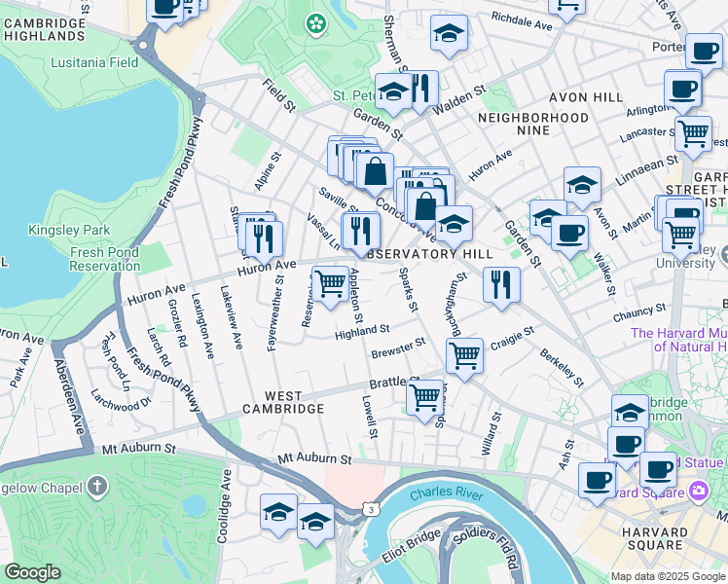The width and height of the screenshot is (728, 584).
Task: Select the WEST CAMBRIDGE neighborhood label
Action: (x=283, y=403)
